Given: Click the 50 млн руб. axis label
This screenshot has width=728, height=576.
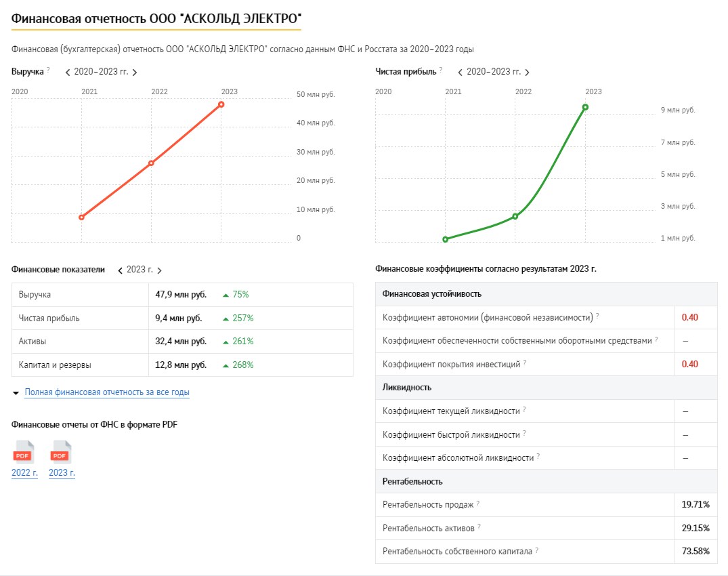Looking at the screenshot, I should [316, 94].
